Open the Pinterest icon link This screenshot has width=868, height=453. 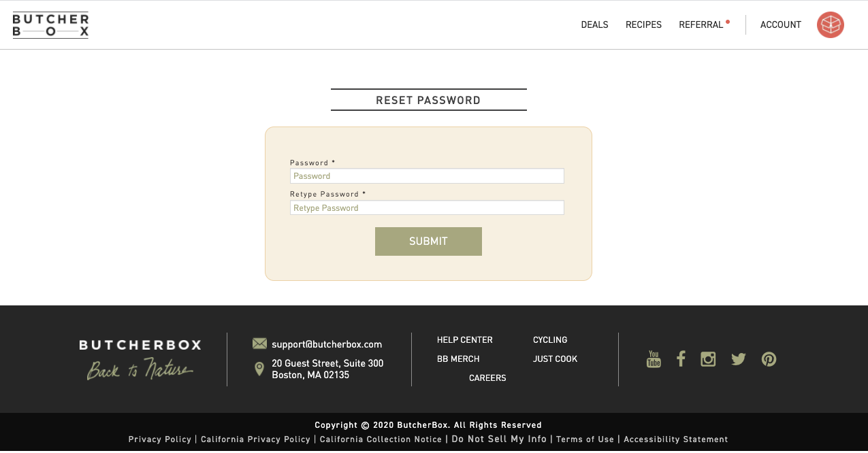click(769, 359)
